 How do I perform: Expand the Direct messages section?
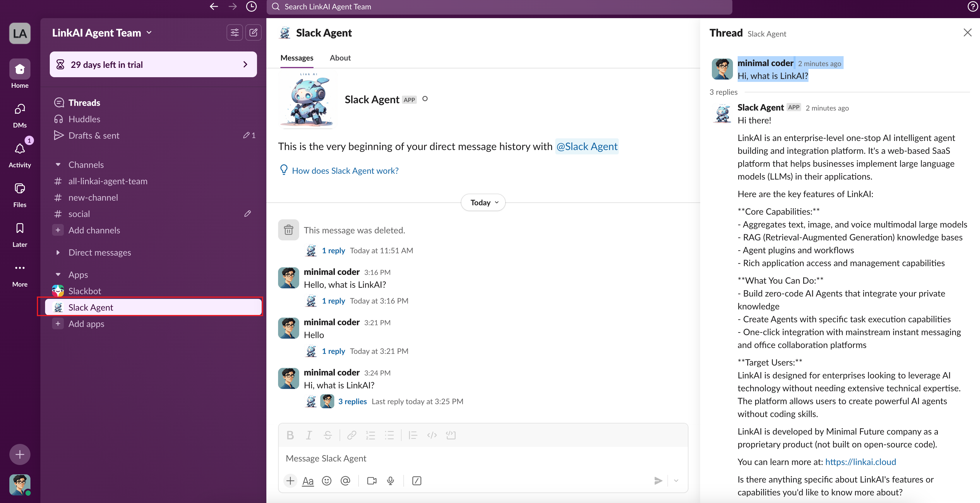click(58, 252)
